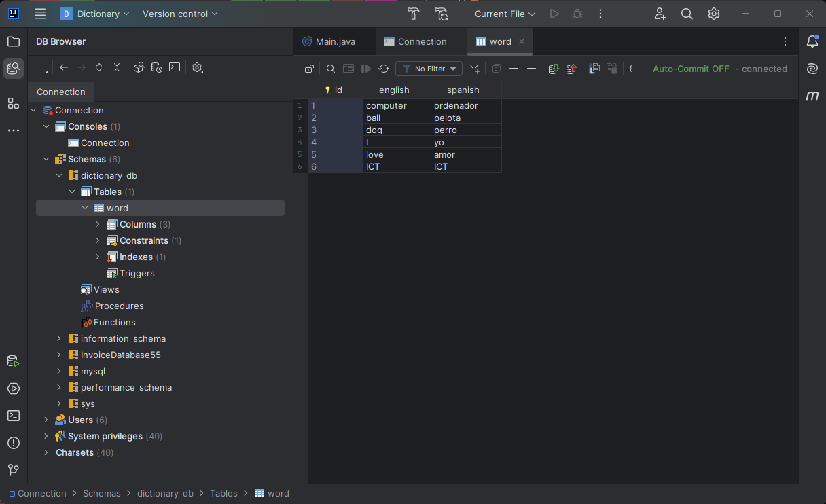Click the minus icon to delete row

coord(532,69)
